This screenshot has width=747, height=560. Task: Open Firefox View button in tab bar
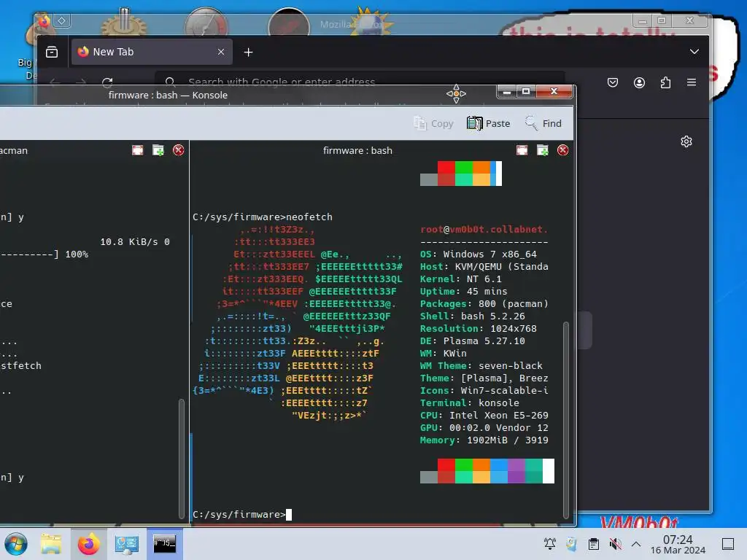pyautogui.click(x=52, y=52)
